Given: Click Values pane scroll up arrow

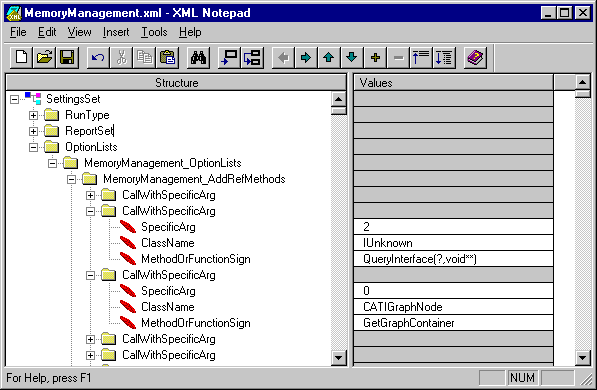Looking at the screenshot, I should point(583,82).
